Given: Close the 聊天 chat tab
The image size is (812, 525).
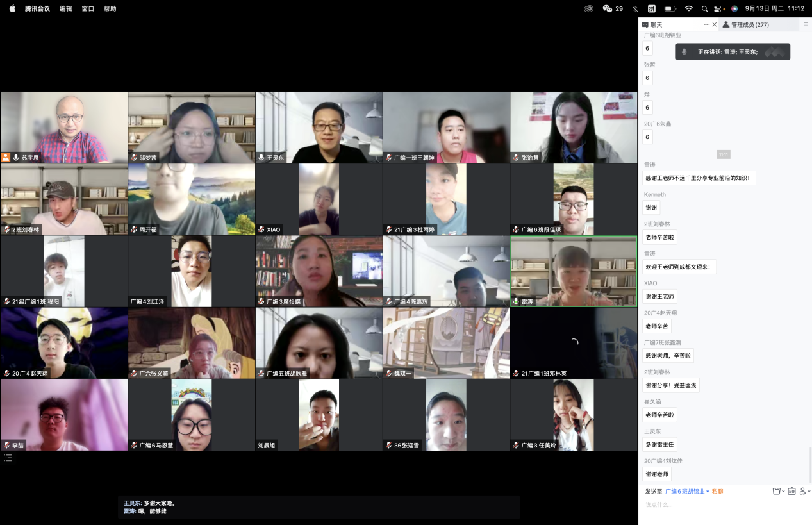Looking at the screenshot, I should [715, 24].
